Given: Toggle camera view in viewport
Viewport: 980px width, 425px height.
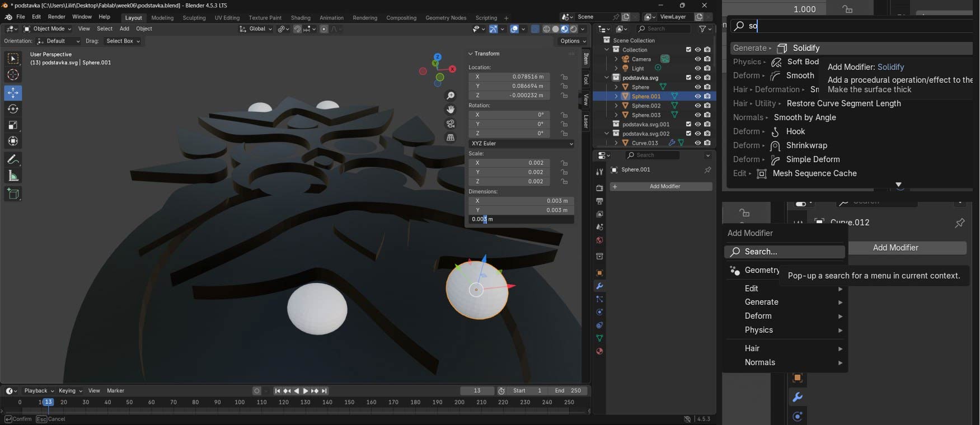Looking at the screenshot, I should 451,124.
